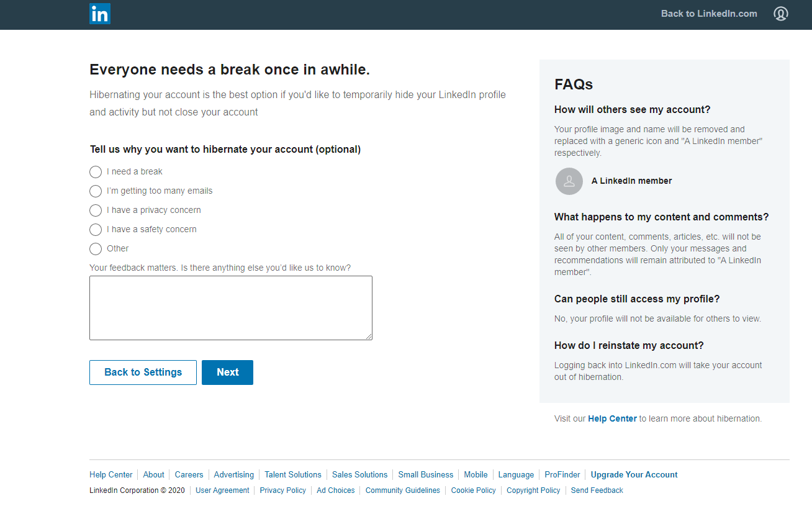Go Back to LinkedIn.com link
The image size is (812, 524).
(709, 14)
